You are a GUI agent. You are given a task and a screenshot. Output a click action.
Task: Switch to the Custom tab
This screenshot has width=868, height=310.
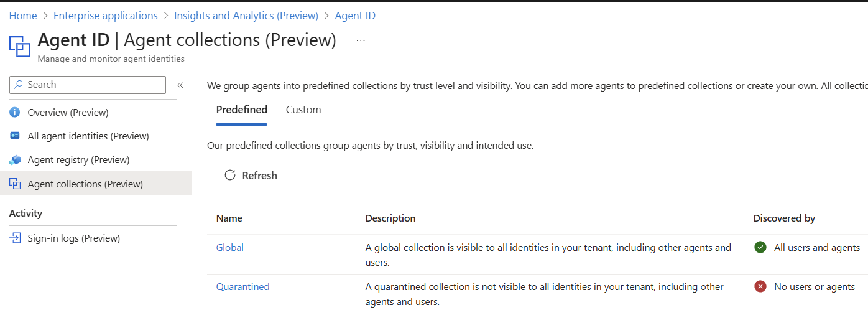pyautogui.click(x=303, y=110)
